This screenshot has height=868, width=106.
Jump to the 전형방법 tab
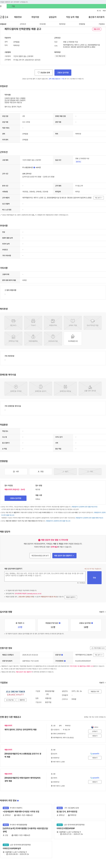tap(82, 24)
